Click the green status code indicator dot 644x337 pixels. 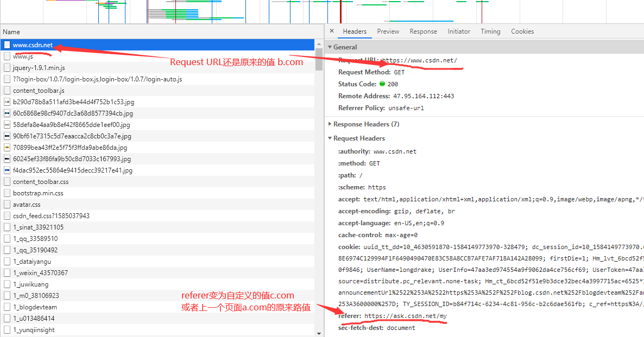click(382, 84)
